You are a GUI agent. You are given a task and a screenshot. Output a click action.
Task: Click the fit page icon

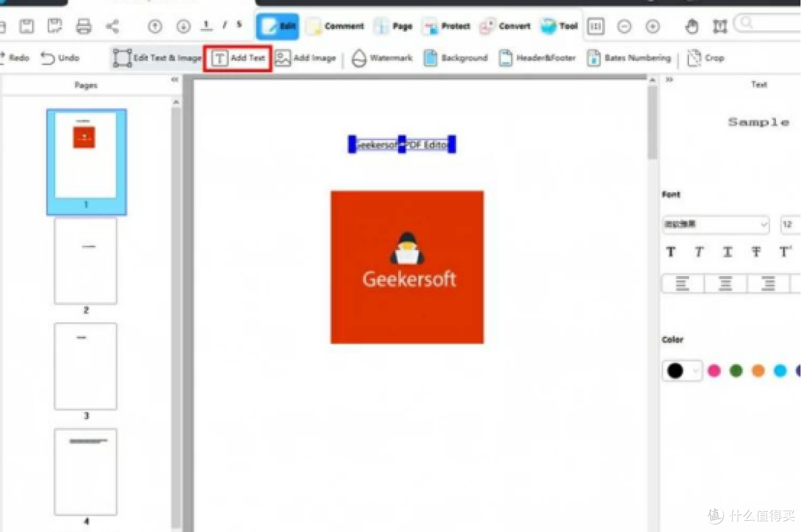(x=720, y=26)
